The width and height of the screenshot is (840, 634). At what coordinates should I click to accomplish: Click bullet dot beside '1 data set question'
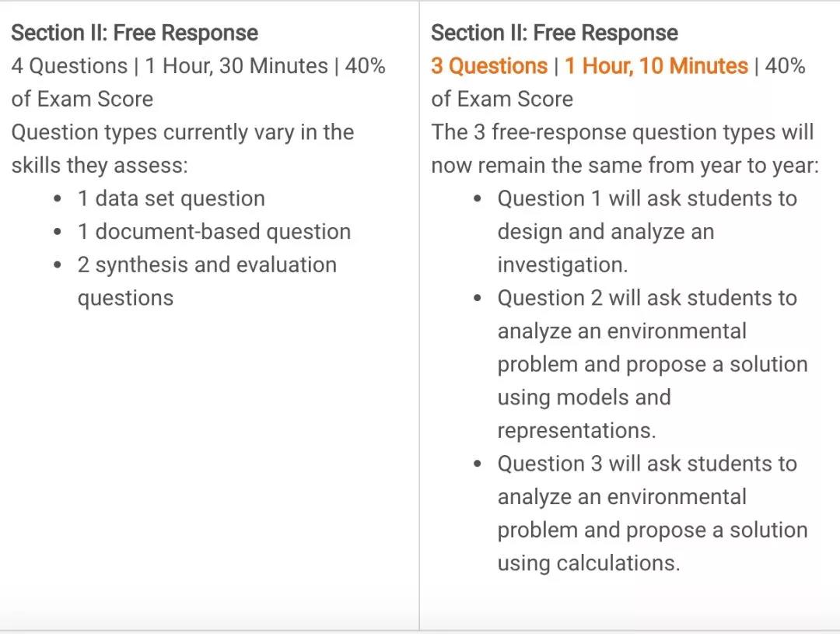point(58,199)
